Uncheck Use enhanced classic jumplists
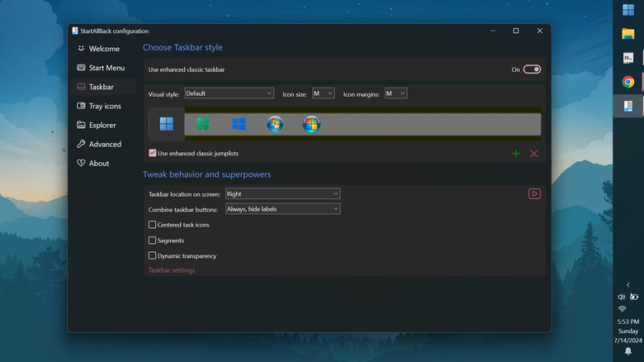The image size is (644, 362). [153, 153]
